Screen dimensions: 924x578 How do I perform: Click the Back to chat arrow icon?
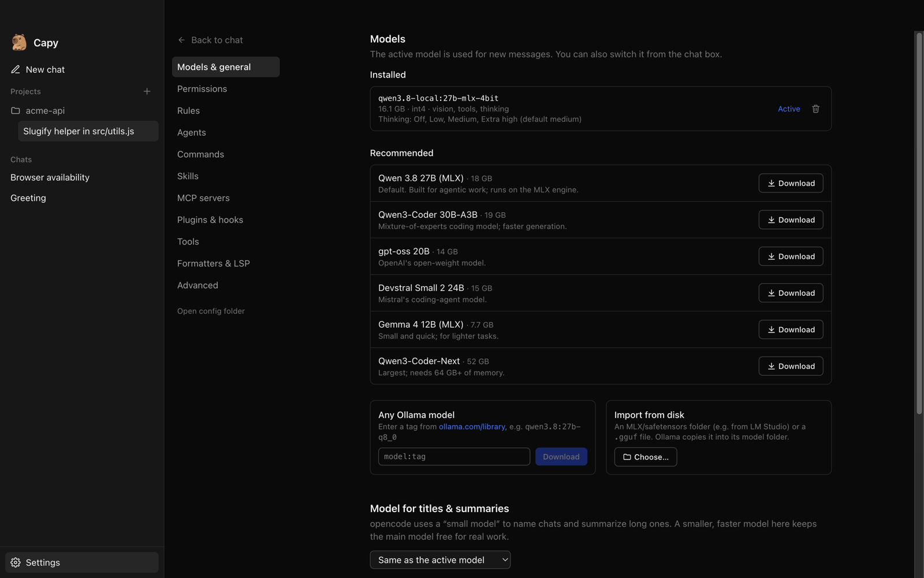tap(182, 40)
